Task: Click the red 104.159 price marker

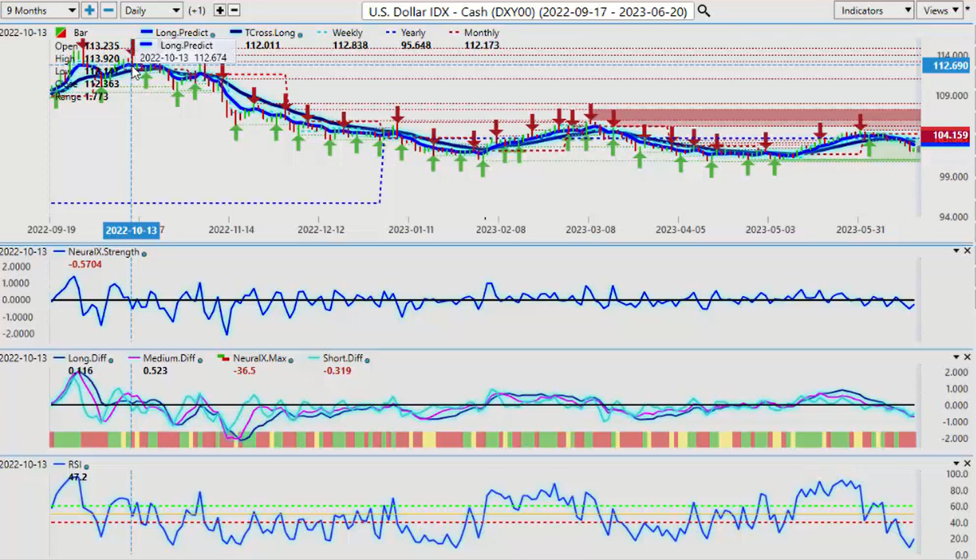Action: [x=945, y=136]
